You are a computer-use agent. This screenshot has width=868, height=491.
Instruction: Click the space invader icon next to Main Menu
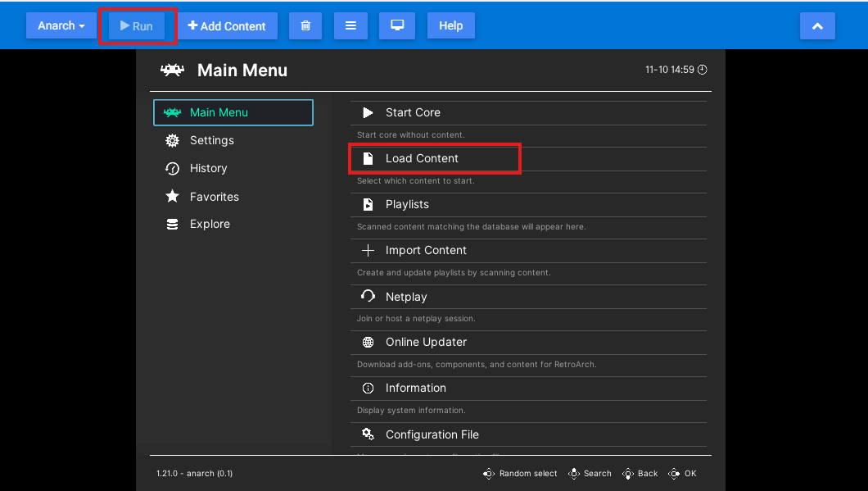pos(172,111)
